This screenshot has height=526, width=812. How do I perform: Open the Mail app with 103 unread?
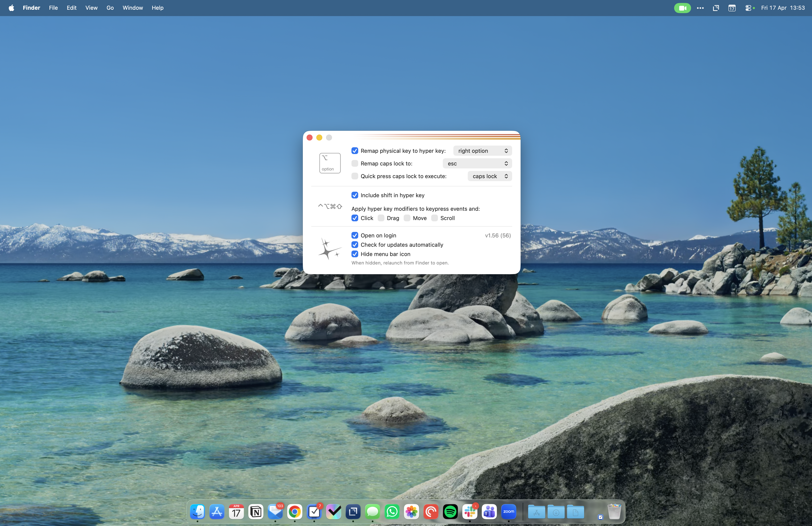click(275, 512)
